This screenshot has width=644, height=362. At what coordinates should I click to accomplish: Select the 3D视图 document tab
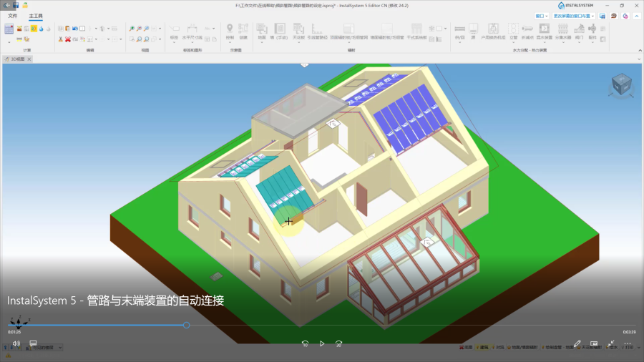18,59
